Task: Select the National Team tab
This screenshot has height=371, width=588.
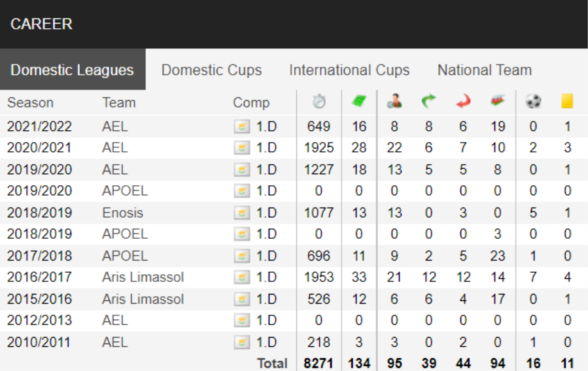Action: click(x=485, y=70)
